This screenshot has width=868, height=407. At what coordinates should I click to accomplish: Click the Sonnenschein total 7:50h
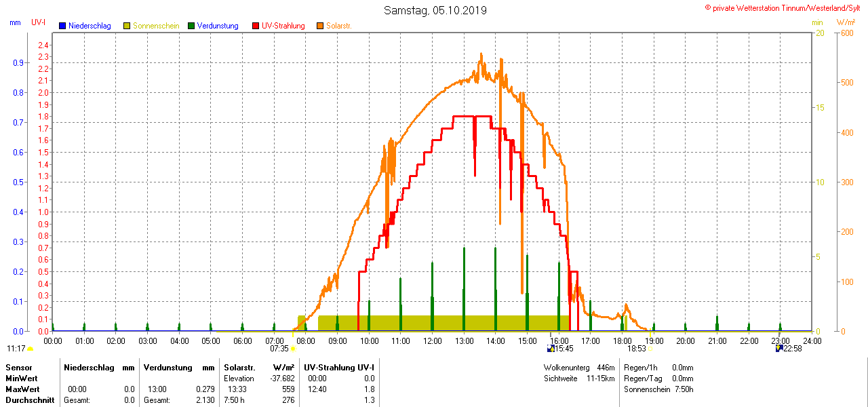point(683,389)
